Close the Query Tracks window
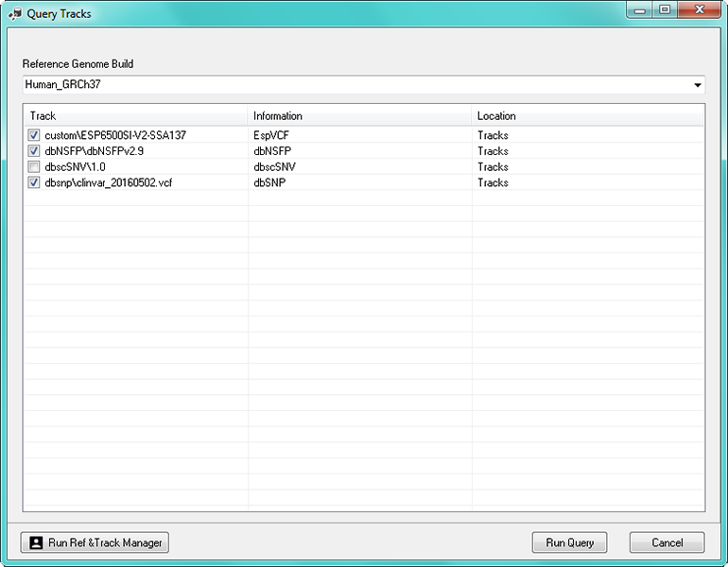 [700, 9]
